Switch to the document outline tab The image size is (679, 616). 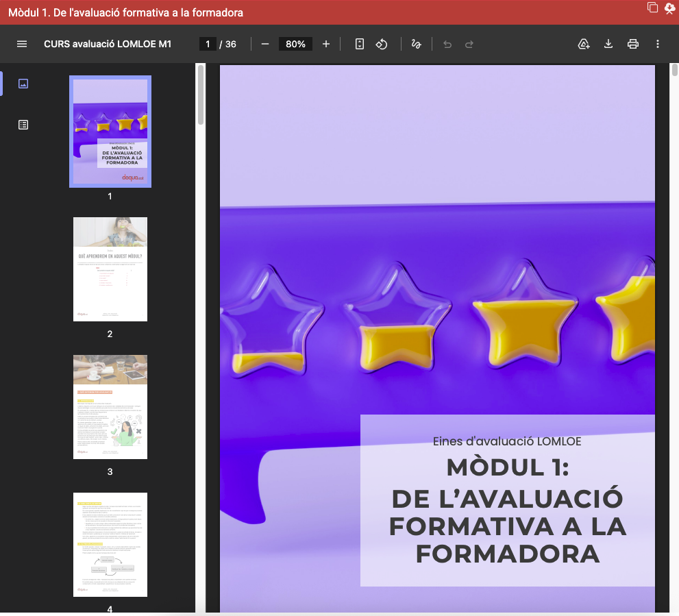23,125
